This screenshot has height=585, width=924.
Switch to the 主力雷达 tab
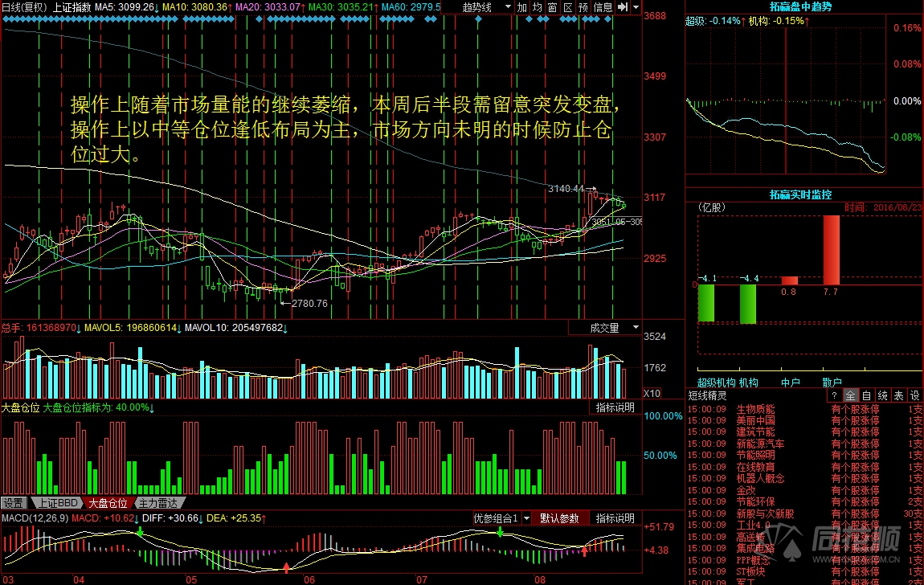coord(156,503)
